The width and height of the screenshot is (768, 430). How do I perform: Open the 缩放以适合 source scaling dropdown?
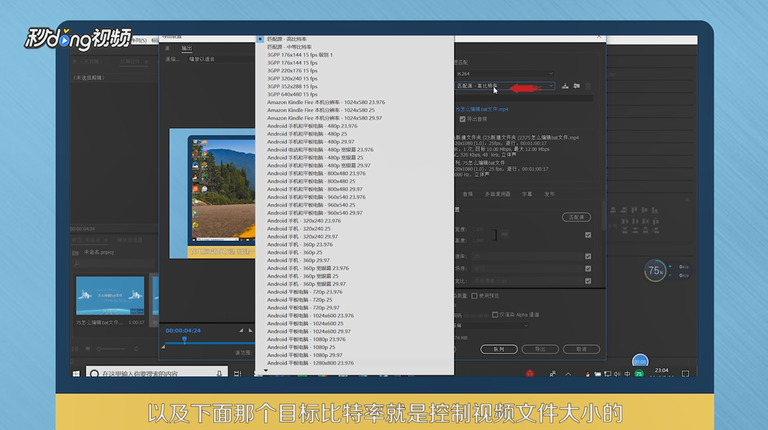pos(220,59)
